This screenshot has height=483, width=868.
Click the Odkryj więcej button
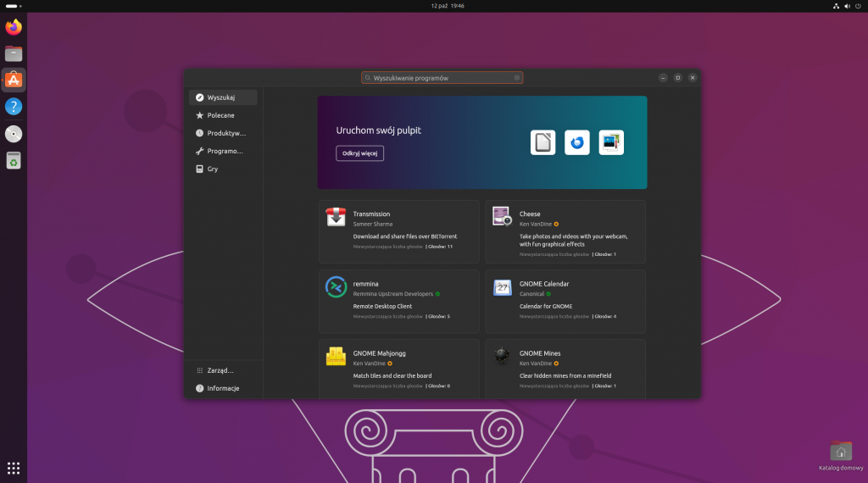[x=359, y=153]
